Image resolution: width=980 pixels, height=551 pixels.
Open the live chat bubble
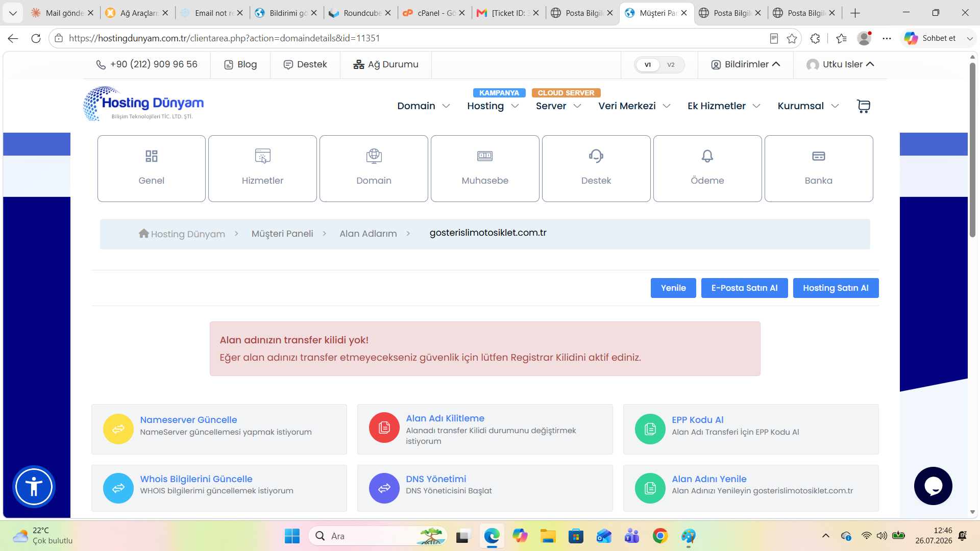pyautogui.click(x=933, y=486)
